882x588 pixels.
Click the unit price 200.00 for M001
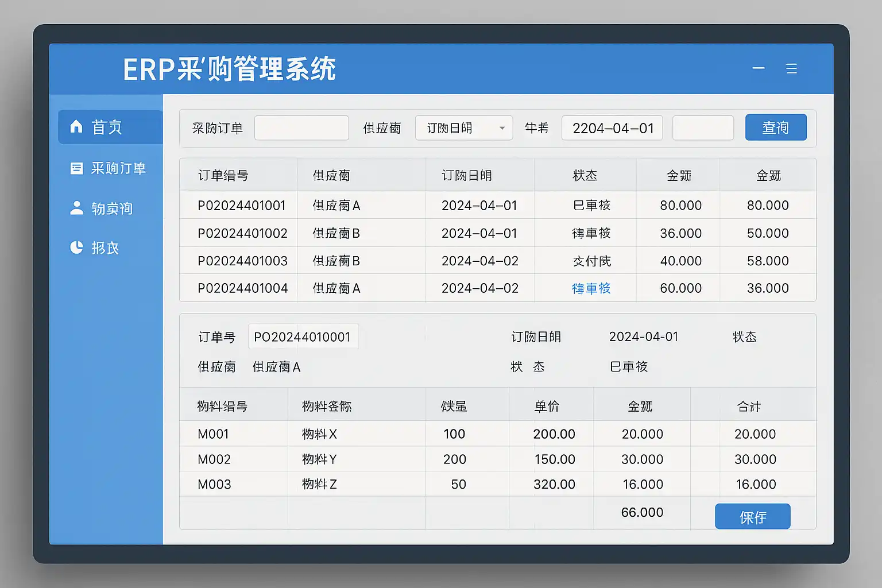[554, 434]
